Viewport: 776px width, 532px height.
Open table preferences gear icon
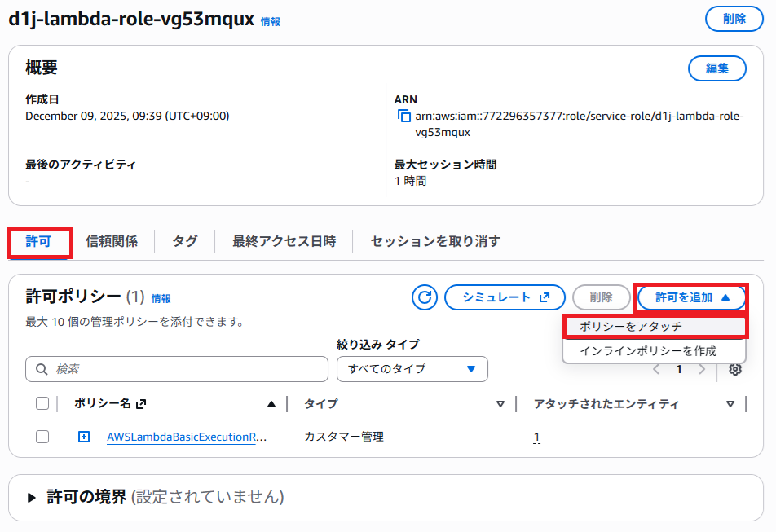tap(735, 369)
